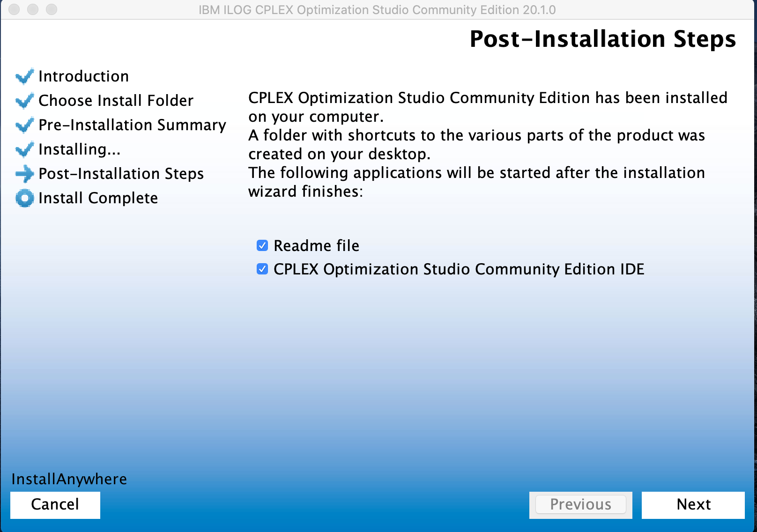Viewport: 757px width, 532px height.
Task: Click the disabled Previous button
Action: [x=580, y=505]
